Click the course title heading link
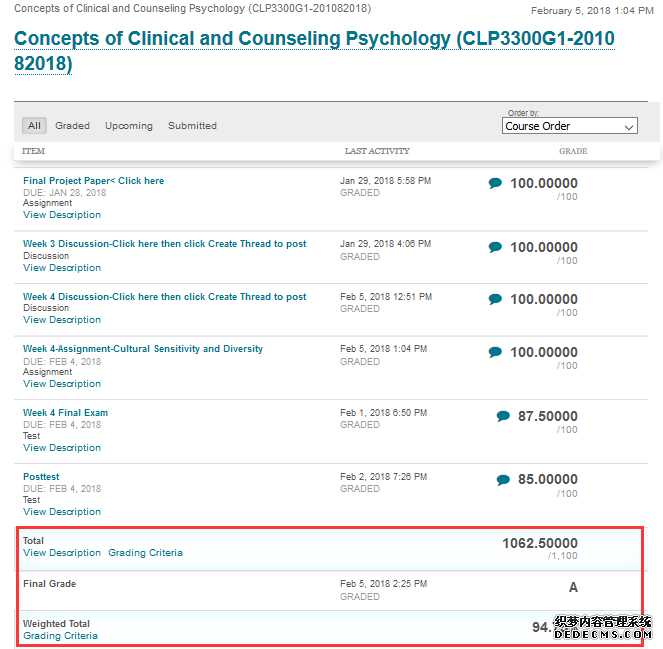The height and width of the screenshot is (649, 663). [314, 51]
